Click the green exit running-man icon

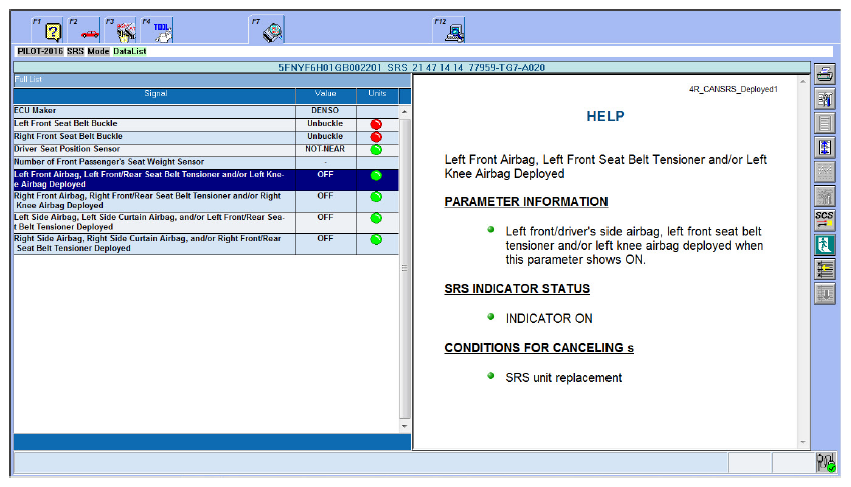coord(824,245)
